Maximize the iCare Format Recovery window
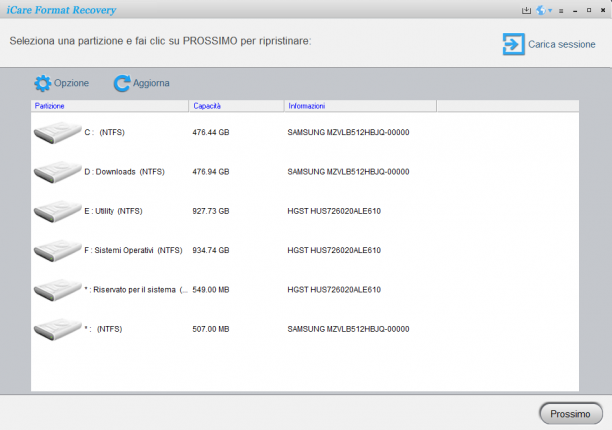The width and height of the screenshot is (612, 430). coord(589,11)
